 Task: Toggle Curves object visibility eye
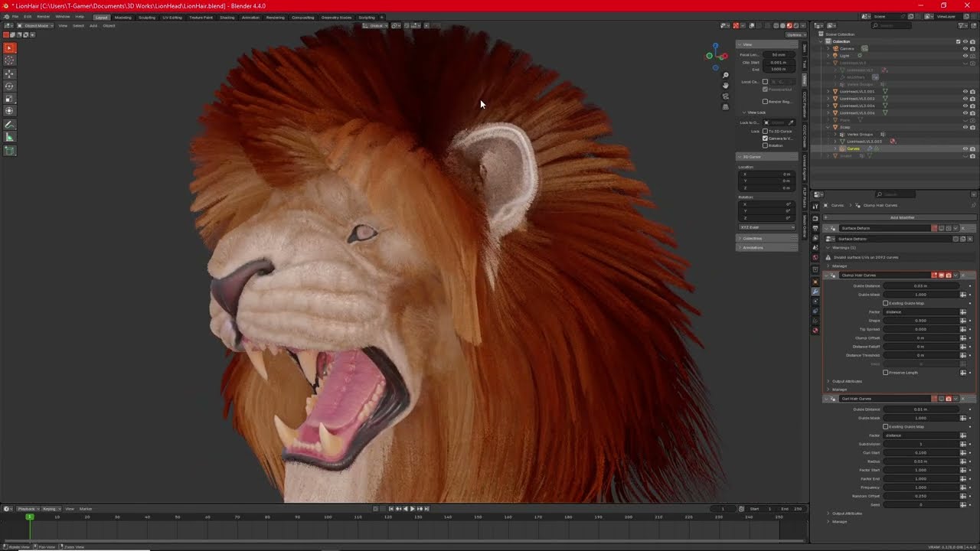(x=965, y=148)
